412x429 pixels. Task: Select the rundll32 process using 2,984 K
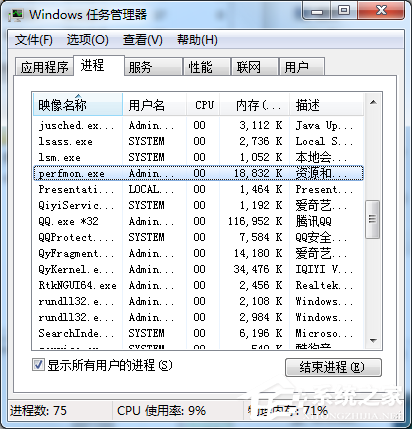click(x=198, y=317)
